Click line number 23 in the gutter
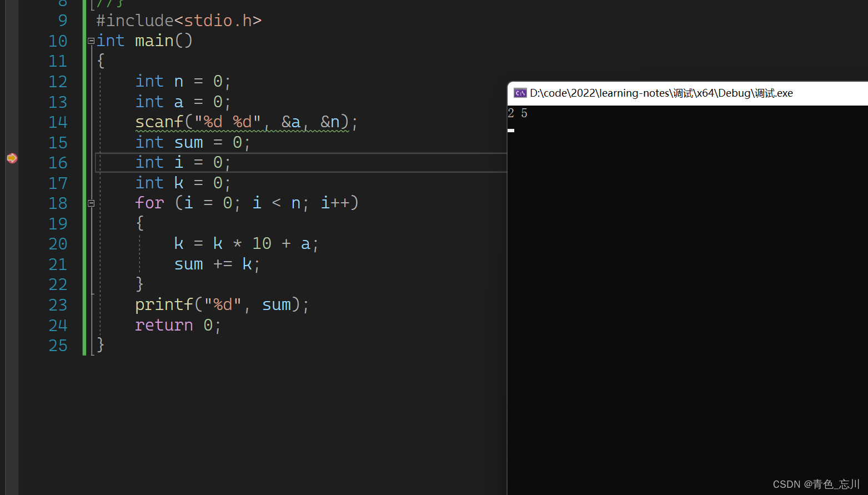Viewport: 868px width, 495px height. point(58,305)
